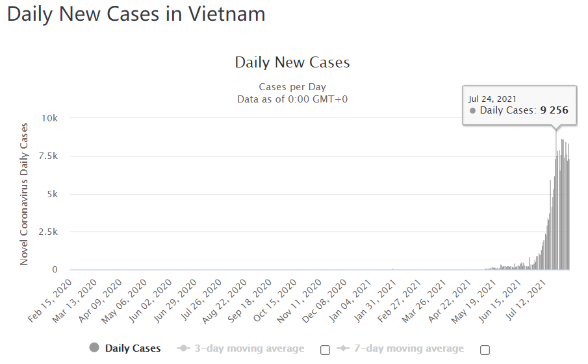Toggle the Daily Cases series label
Image resolution: width=588 pixels, height=364 pixels.
tap(133, 348)
